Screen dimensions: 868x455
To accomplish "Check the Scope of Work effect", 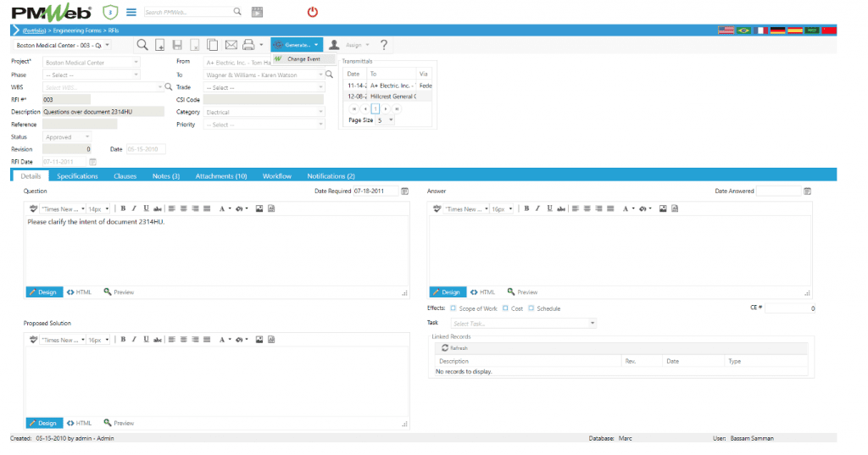I will tap(453, 308).
